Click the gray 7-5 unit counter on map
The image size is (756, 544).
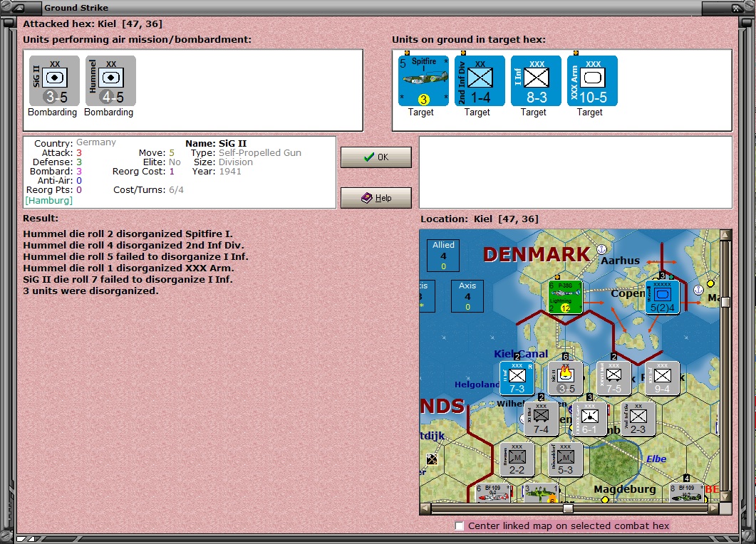[x=613, y=378]
